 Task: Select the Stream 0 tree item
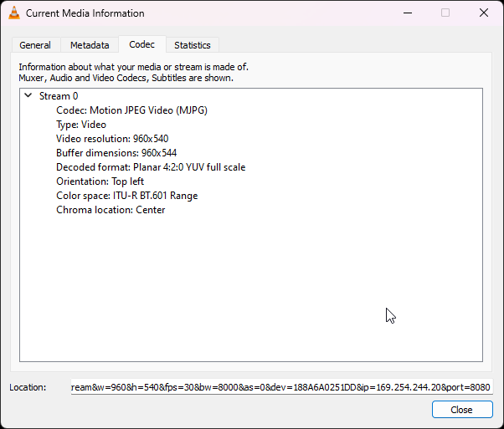pyautogui.click(x=59, y=96)
